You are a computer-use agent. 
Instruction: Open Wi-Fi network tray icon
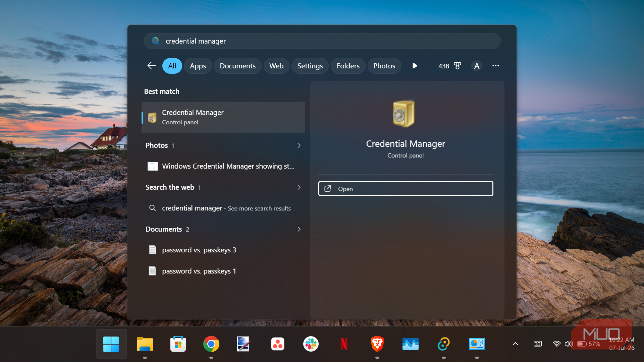556,344
